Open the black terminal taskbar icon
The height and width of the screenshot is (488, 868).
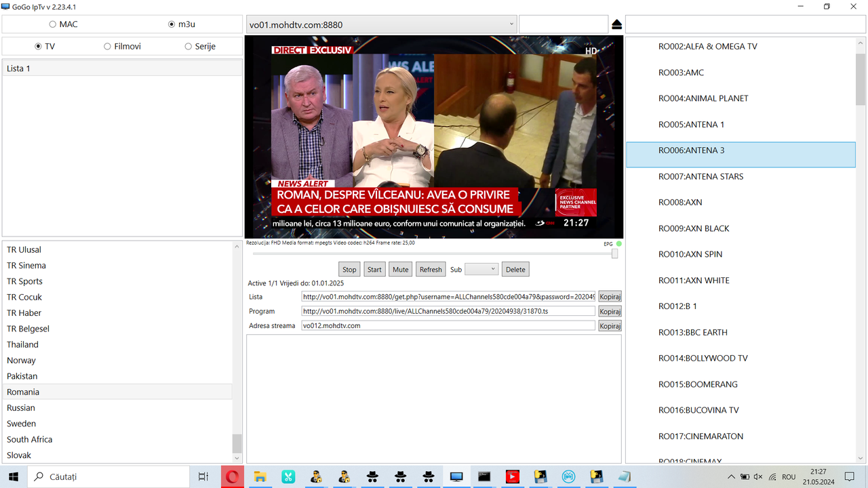[x=484, y=476]
